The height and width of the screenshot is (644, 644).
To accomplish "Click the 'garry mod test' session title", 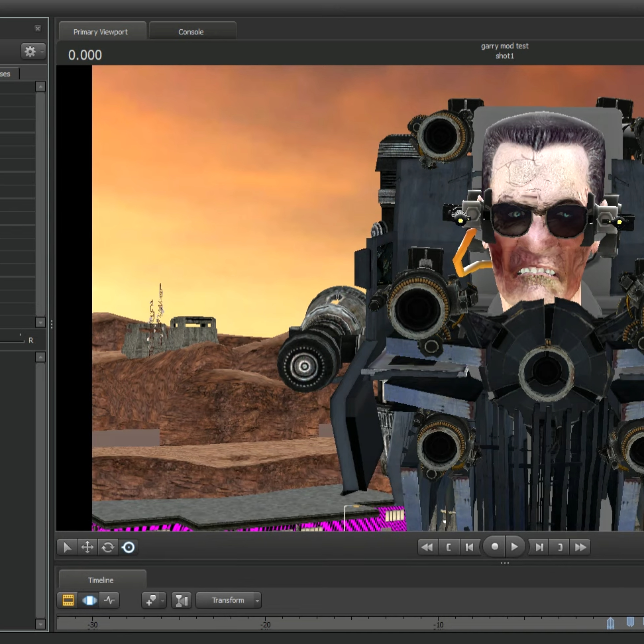I will click(x=505, y=46).
